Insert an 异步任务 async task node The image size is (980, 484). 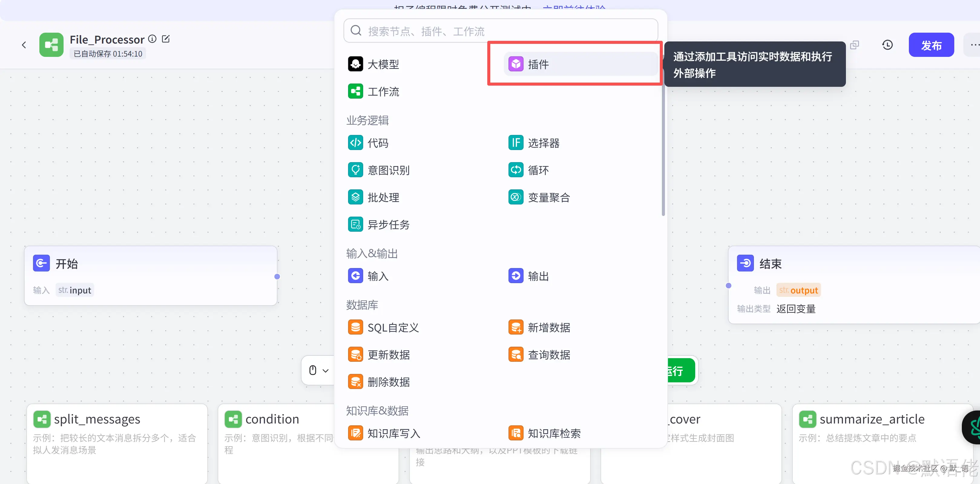[x=388, y=224]
